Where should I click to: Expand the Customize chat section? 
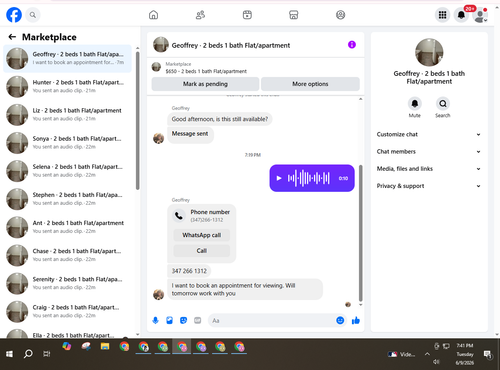click(x=429, y=134)
